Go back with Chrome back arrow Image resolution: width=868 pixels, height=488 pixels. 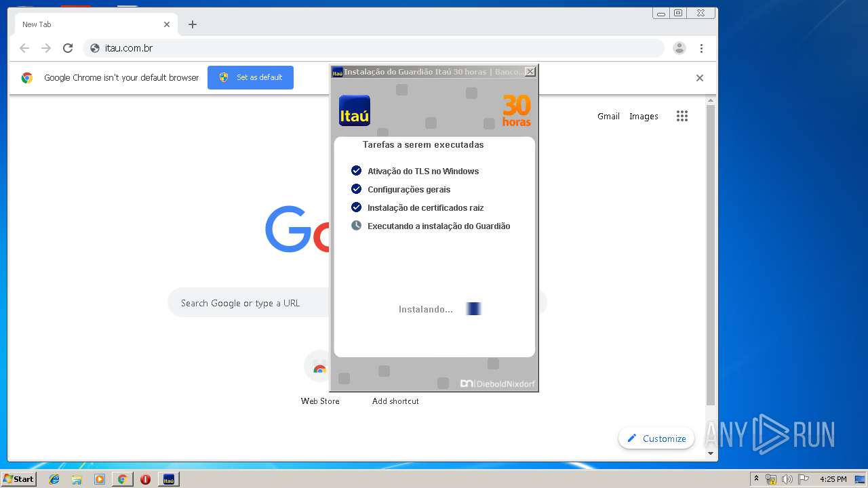tap(24, 48)
